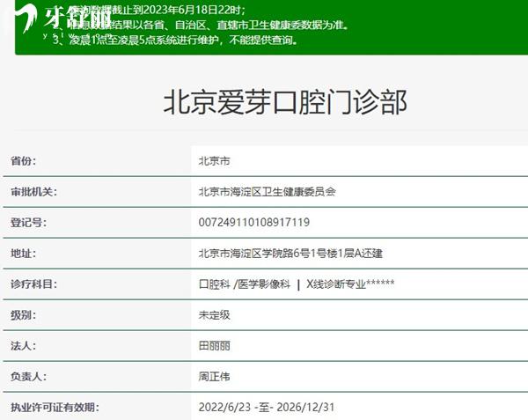
Task: Select the 负责人 label
Action: pos(28,376)
